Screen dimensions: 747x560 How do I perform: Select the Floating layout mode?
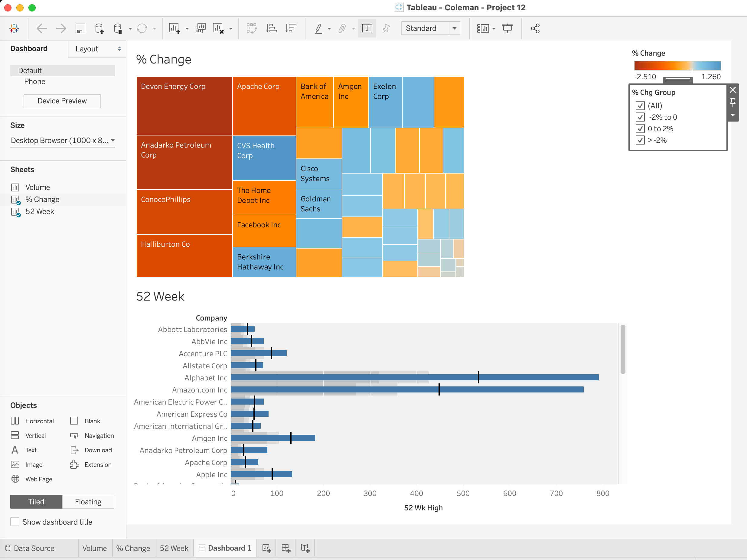click(x=88, y=502)
